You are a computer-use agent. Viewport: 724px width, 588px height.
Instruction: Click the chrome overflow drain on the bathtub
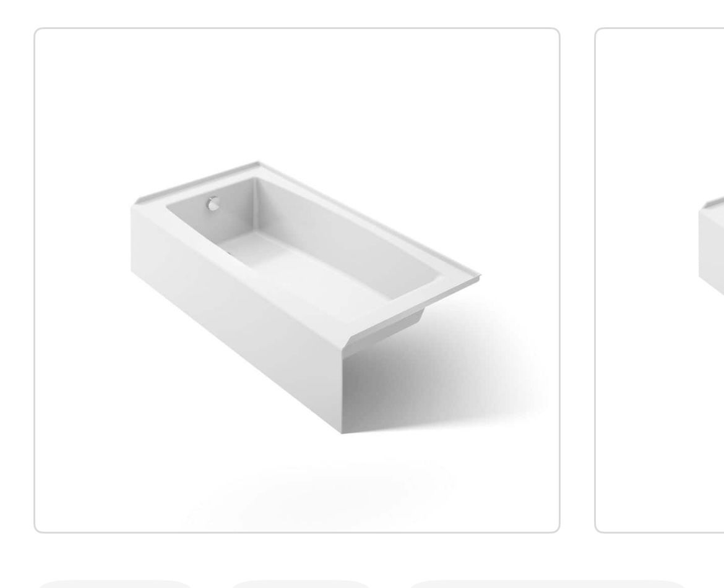tap(213, 203)
